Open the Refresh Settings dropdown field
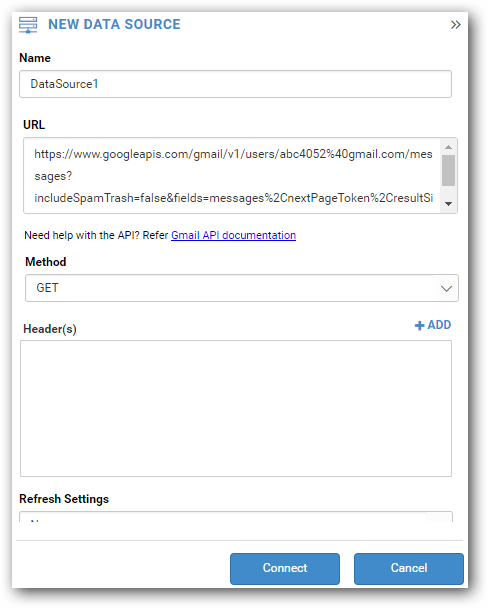Viewport: 488px width, 608px height. pos(236,516)
